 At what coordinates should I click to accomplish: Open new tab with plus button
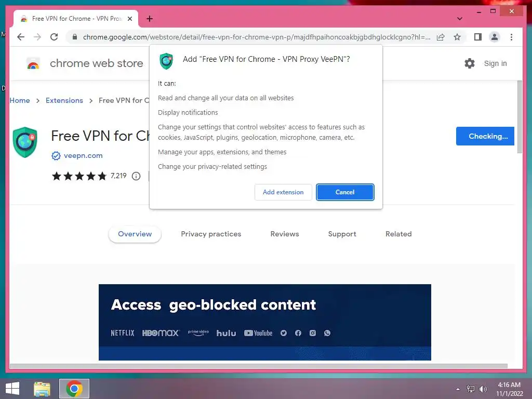150,19
